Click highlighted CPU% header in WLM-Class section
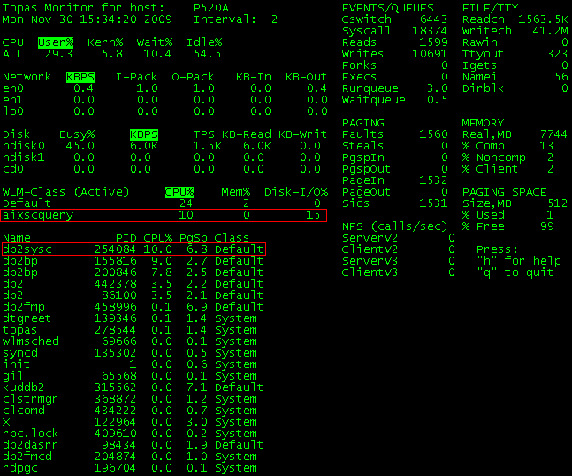The width and height of the screenshot is (572, 476). [179, 192]
